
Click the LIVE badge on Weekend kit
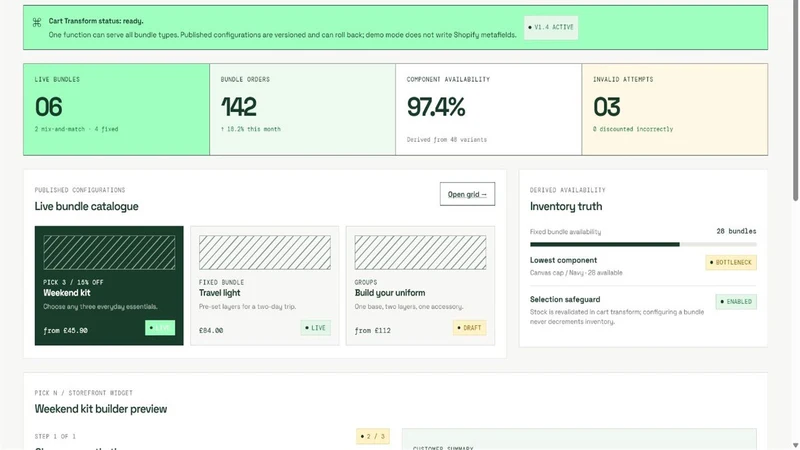click(x=160, y=328)
